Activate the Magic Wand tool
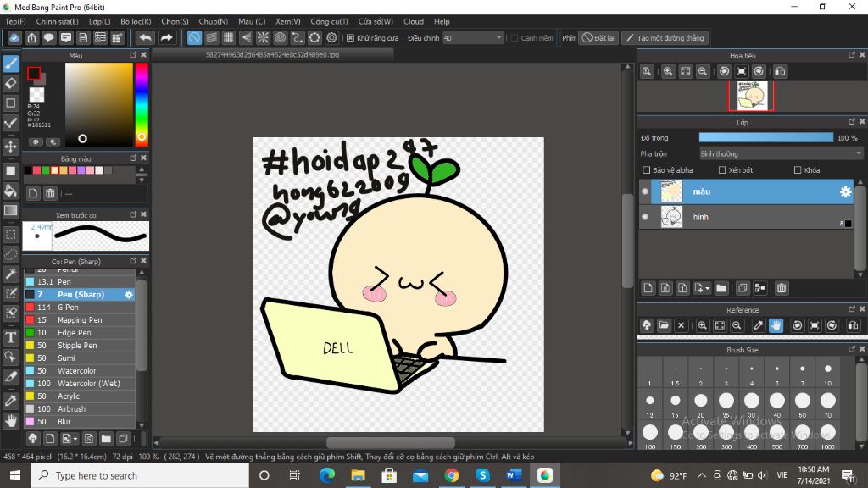 click(x=10, y=274)
